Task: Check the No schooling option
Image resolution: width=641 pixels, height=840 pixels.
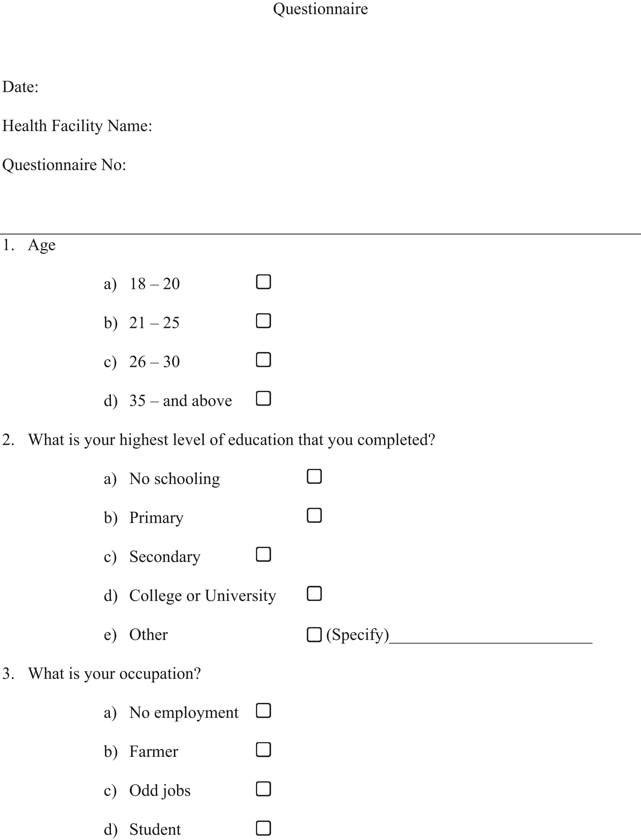Action: click(x=314, y=477)
